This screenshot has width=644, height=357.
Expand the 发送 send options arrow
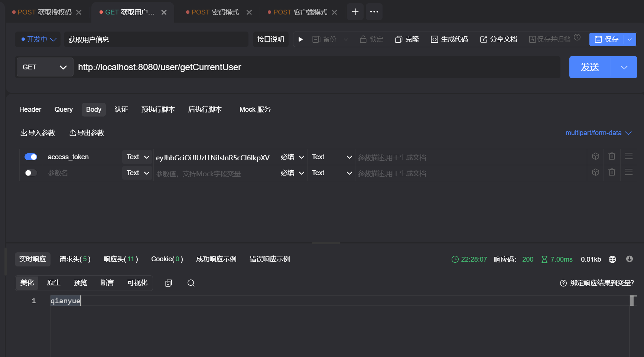click(x=624, y=67)
